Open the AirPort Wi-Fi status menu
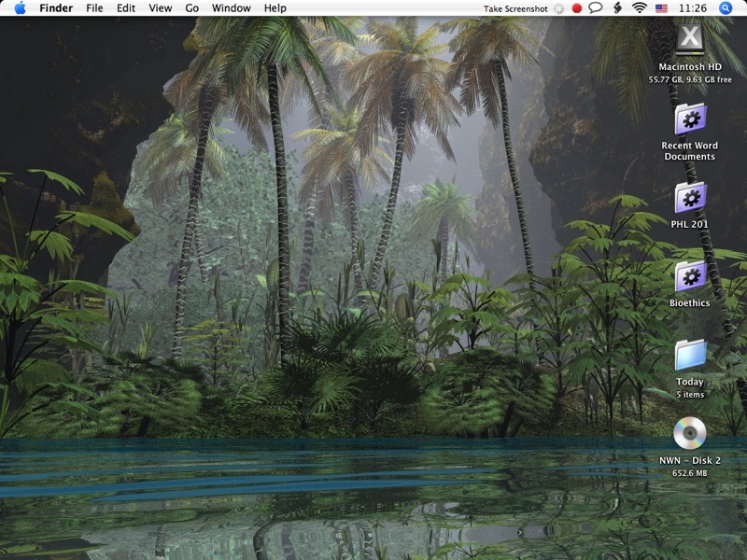 click(x=640, y=8)
